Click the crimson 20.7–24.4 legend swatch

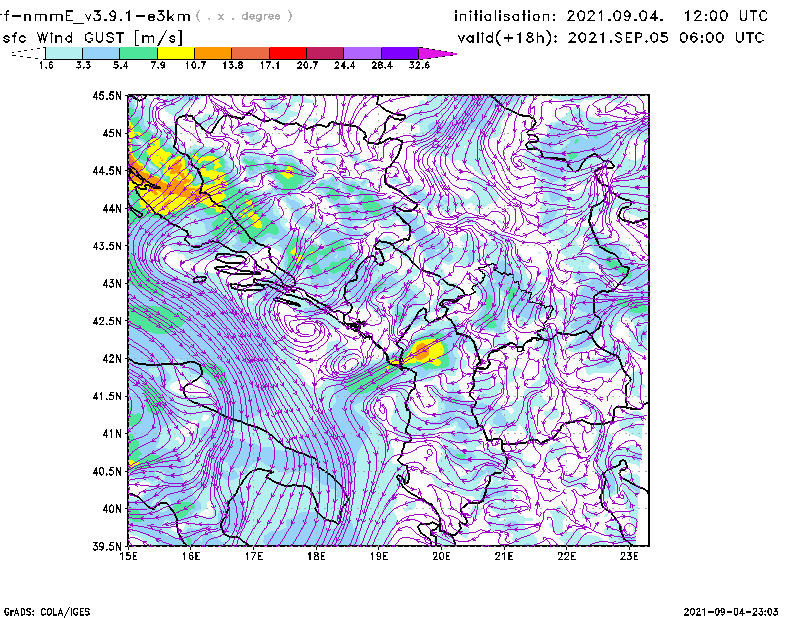[325, 53]
